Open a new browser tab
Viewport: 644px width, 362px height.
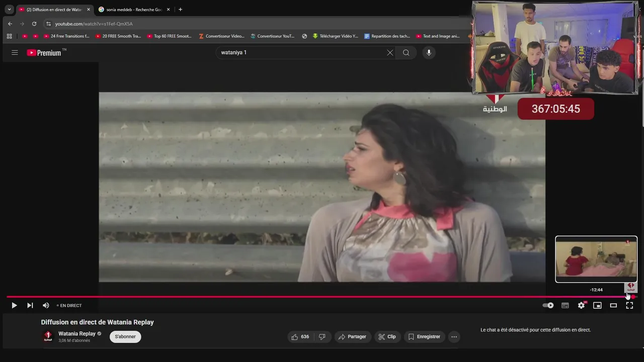(180, 10)
